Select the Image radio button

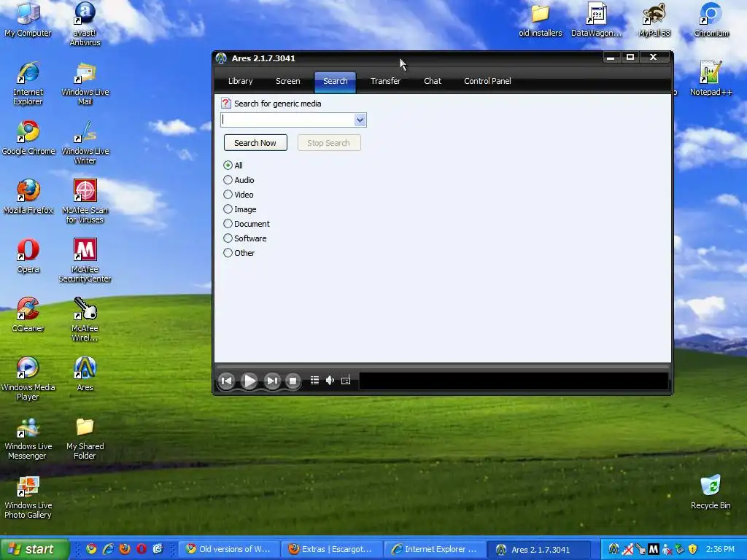(x=228, y=209)
